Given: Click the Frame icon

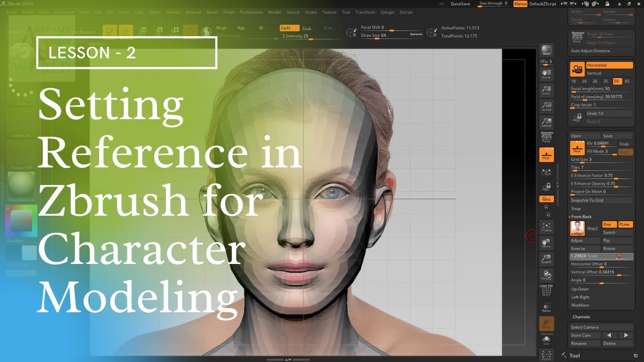Looking at the screenshot, I should 546,227.
